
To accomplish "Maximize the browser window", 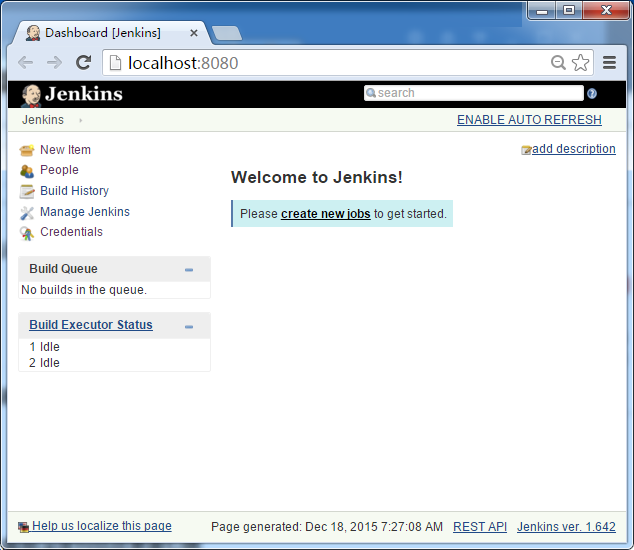I will point(569,10).
